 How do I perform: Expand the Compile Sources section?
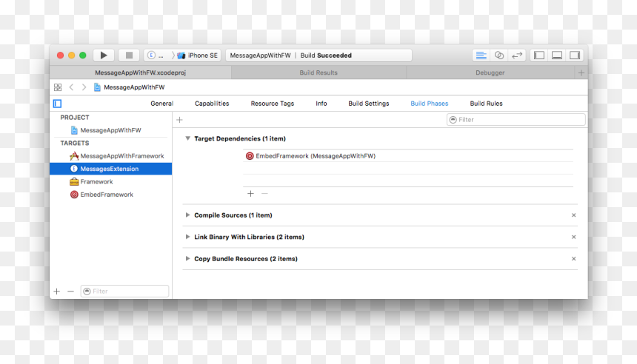187,215
